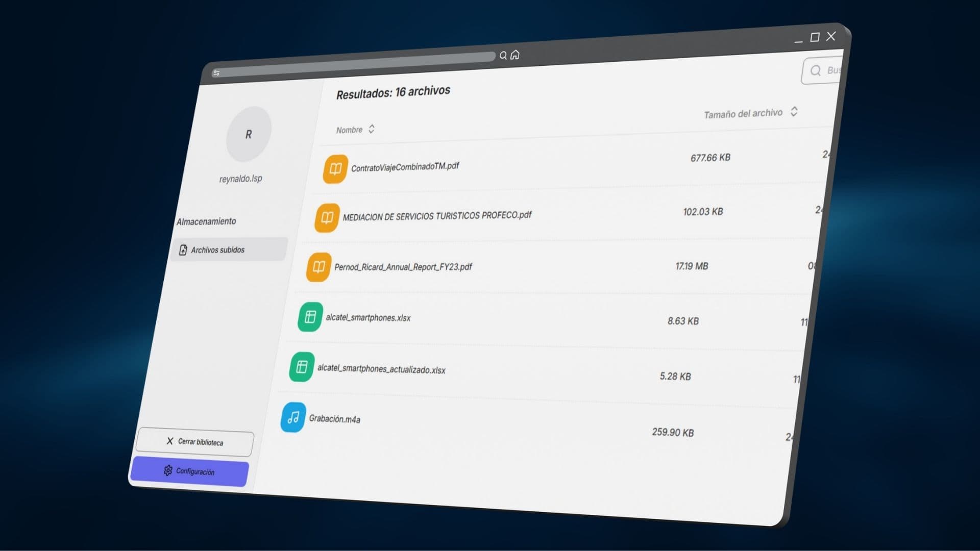980x551 pixels.
Task: Click the file icon beside Archivos subidos
Action: point(183,250)
